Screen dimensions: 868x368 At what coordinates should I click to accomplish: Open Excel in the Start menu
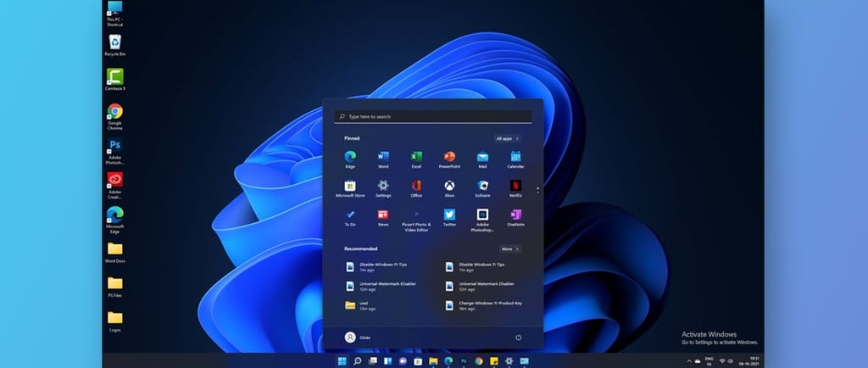(x=416, y=159)
